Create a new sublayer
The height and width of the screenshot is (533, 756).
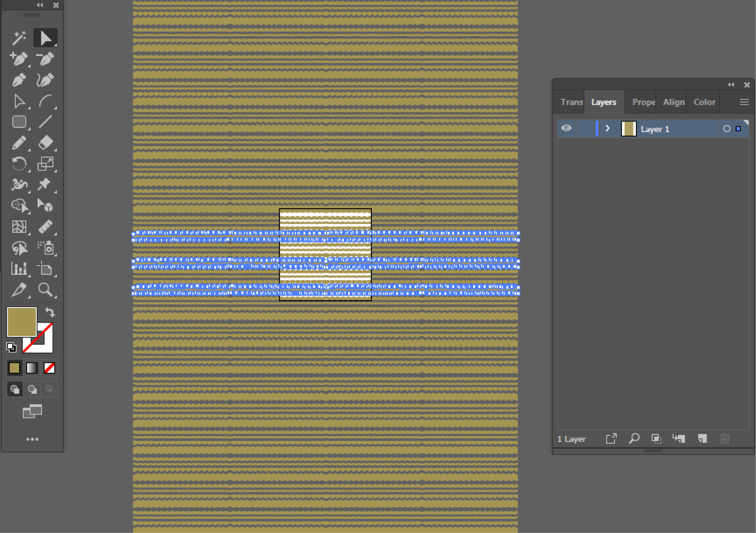coord(679,439)
